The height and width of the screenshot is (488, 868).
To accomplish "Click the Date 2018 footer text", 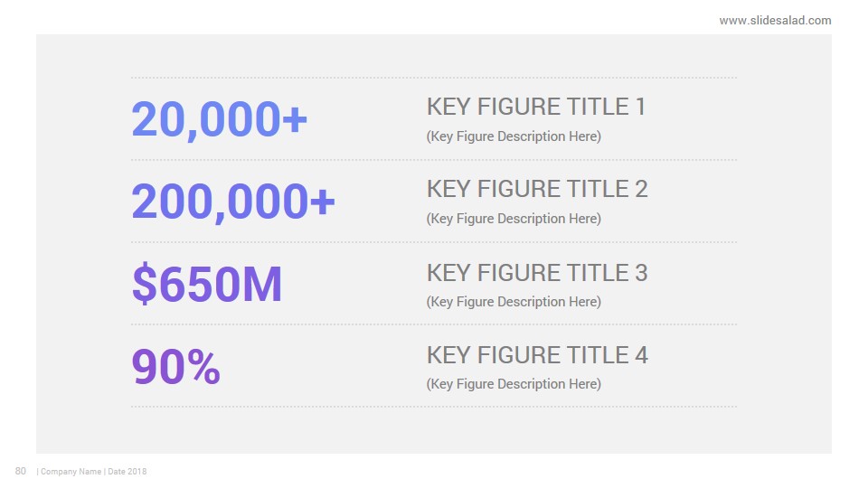I will [127, 472].
